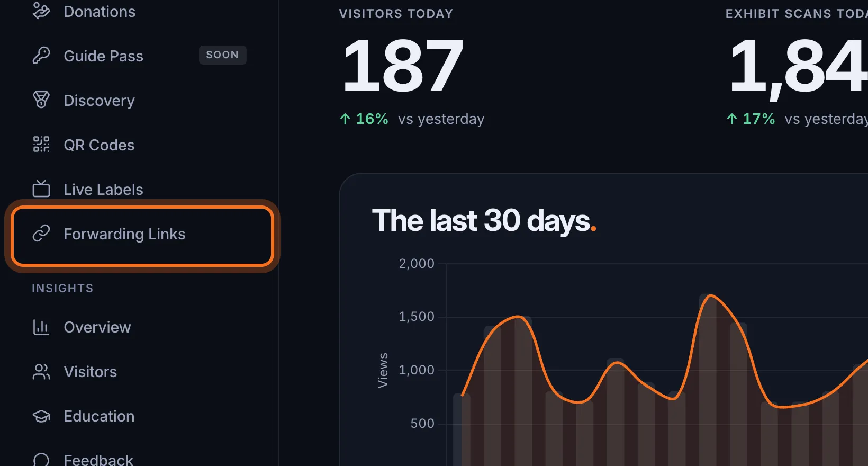The height and width of the screenshot is (466, 868).
Task: Click the Education graduation cap icon
Action: pyautogui.click(x=41, y=416)
